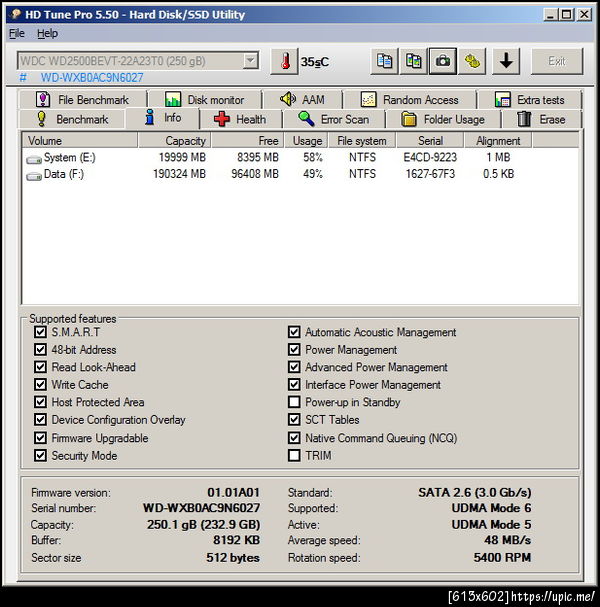Switch to the Erase tab
Screen dimensions: 600x607
[x=542, y=119]
